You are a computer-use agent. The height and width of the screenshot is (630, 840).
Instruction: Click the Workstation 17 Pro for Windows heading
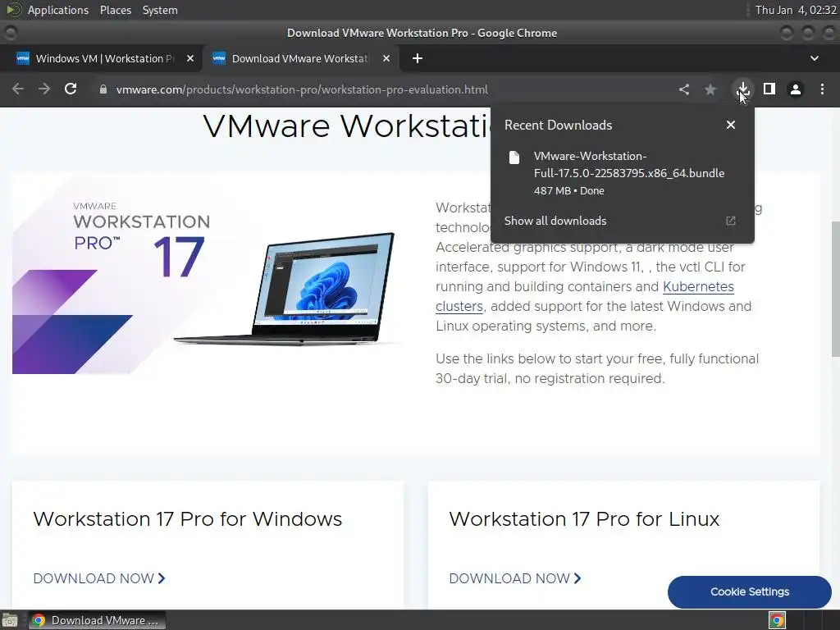pyautogui.click(x=188, y=519)
